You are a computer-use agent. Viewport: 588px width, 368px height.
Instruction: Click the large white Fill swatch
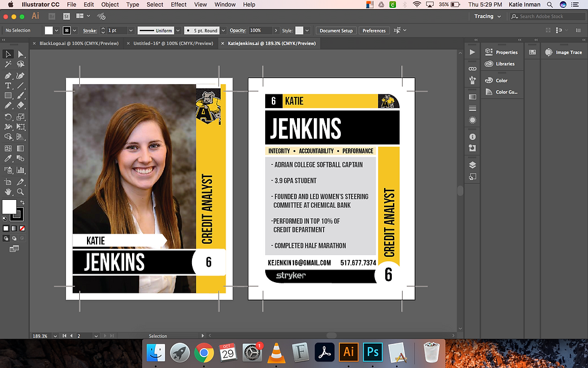pos(9,207)
